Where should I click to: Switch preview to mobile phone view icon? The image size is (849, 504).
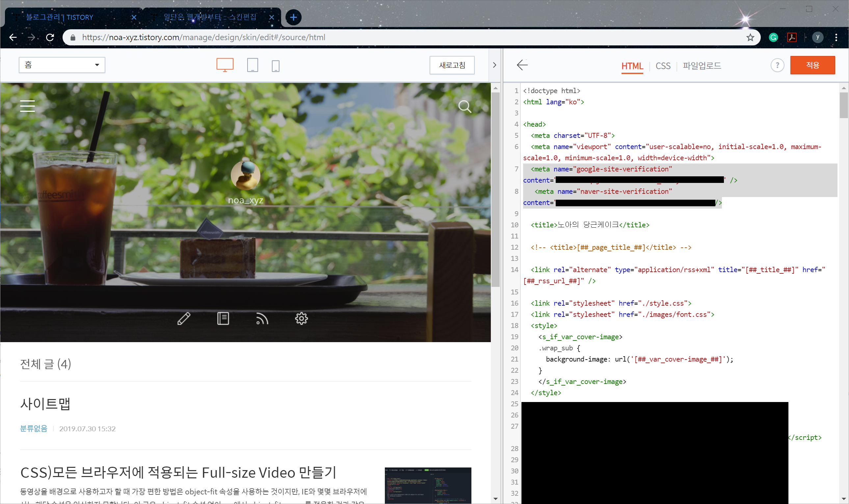click(276, 65)
